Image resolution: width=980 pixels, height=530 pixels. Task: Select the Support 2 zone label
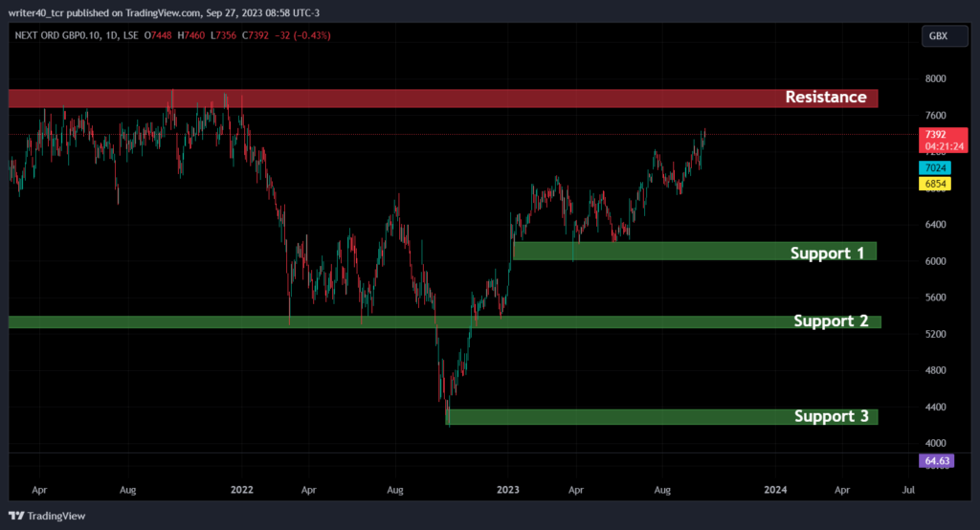tap(831, 320)
